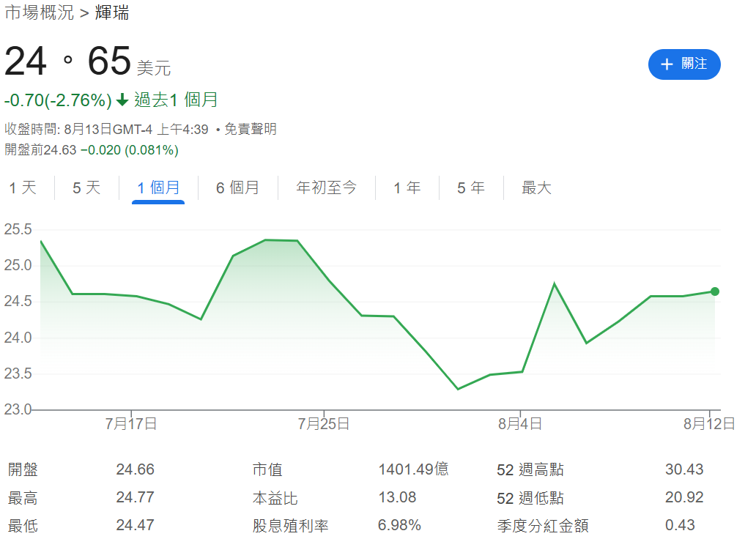Click the 市值 value 1401.49億
The width and height of the screenshot is (756, 539).
(413, 469)
